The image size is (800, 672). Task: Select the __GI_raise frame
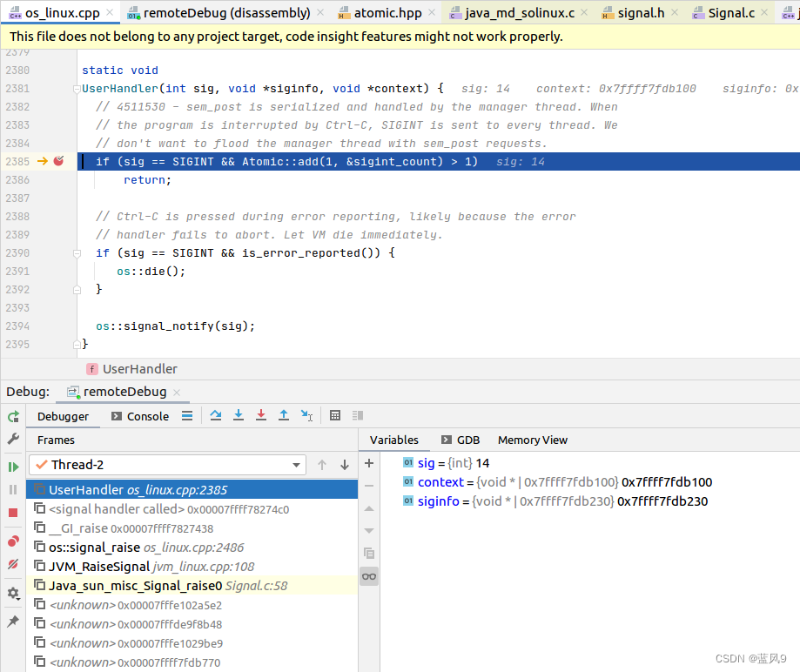coord(192,528)
